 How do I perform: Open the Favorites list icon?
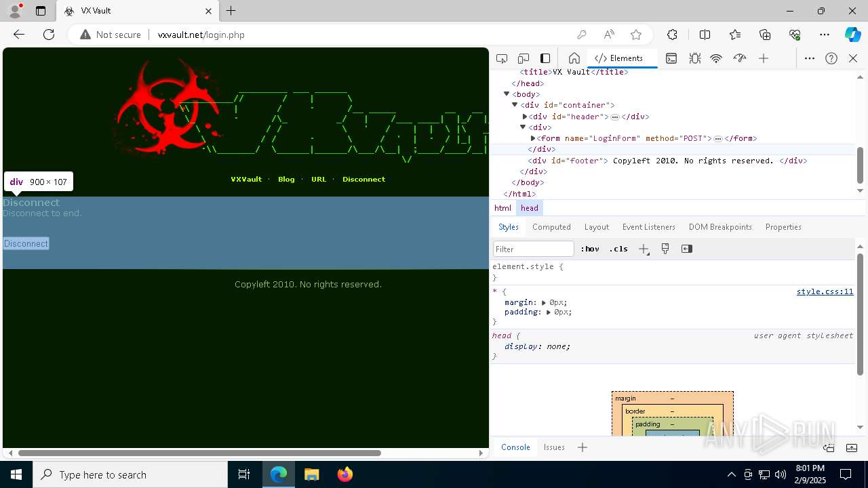(735, 35)
